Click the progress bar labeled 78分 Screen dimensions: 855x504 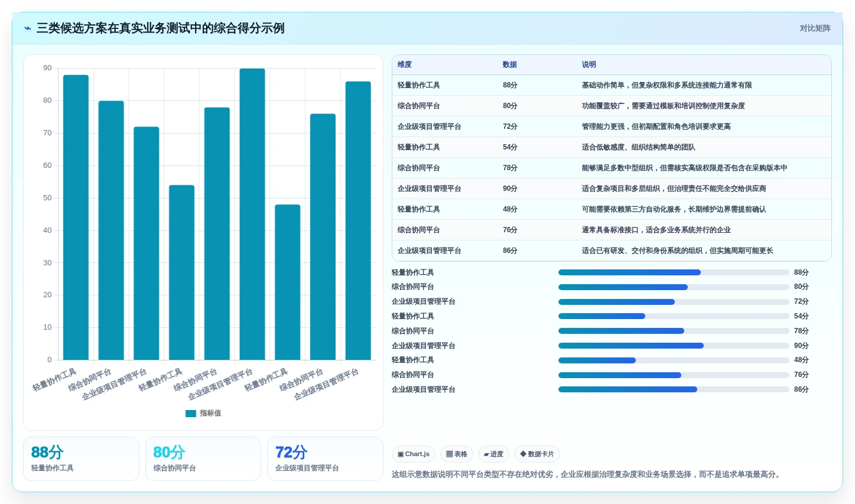click(674, 331)
